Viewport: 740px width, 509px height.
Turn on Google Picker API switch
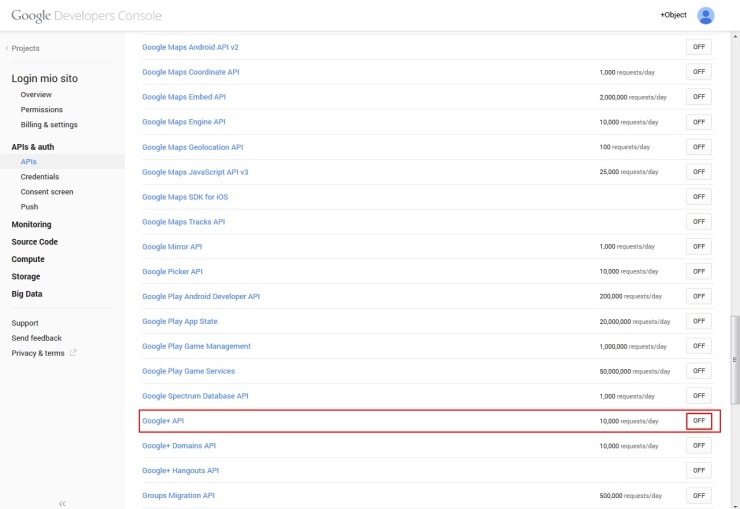[x=699, y=271]
